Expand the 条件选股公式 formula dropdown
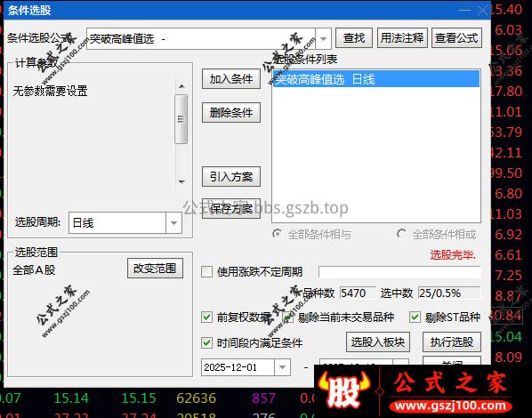Image resolution: width=532 pixels, height=418 pixels. coord(323,38)
